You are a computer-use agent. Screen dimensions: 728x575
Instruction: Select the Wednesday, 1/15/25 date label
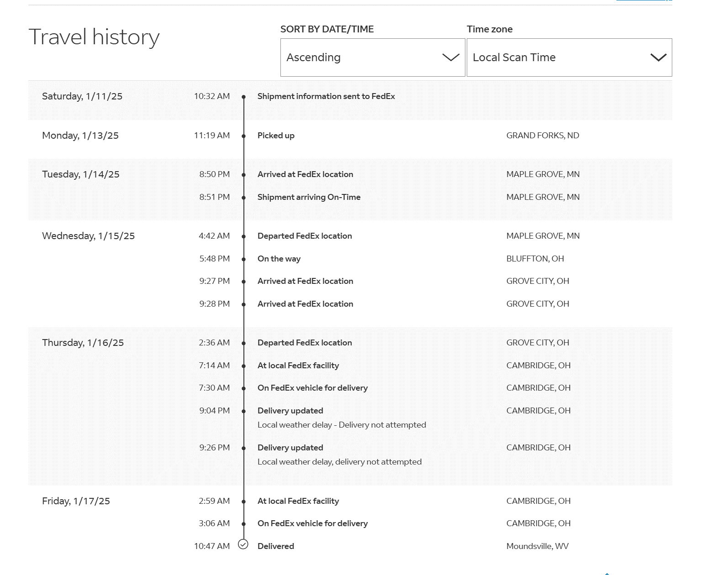(x=89, y=236)
